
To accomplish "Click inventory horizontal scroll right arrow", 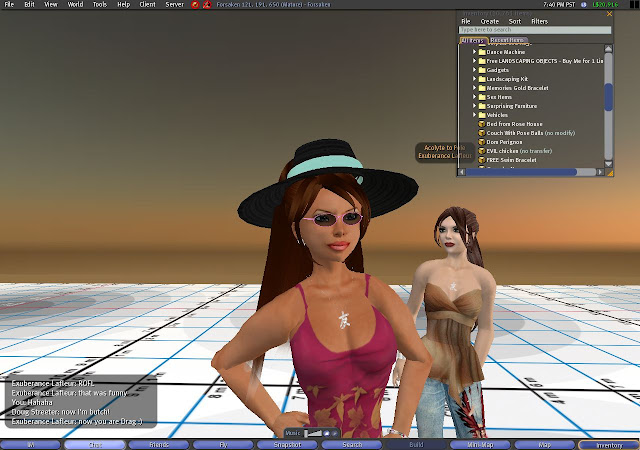I will 600,172.
